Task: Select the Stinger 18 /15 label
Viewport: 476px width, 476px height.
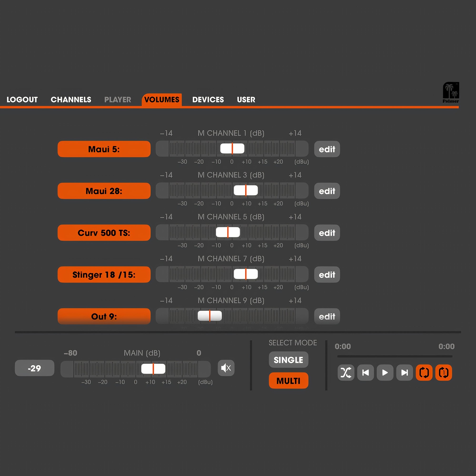Action: coord(104,274)
